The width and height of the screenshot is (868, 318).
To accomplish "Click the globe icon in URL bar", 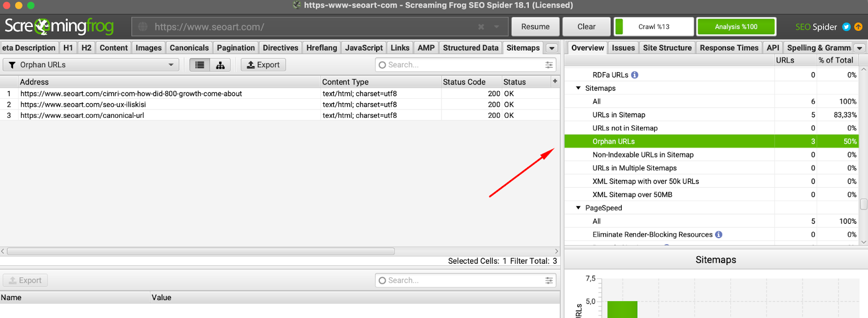I will [x=143, y=27].
